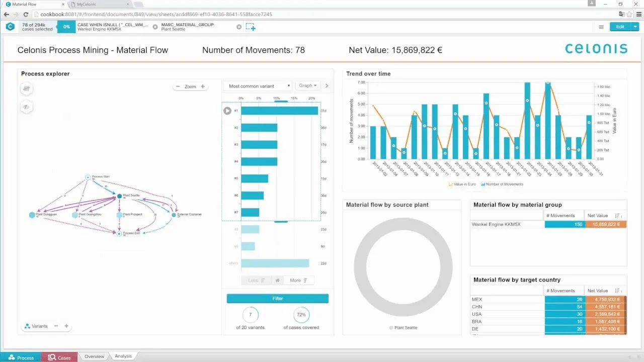Sort target country table by sort icon

(x=618, y=290)
